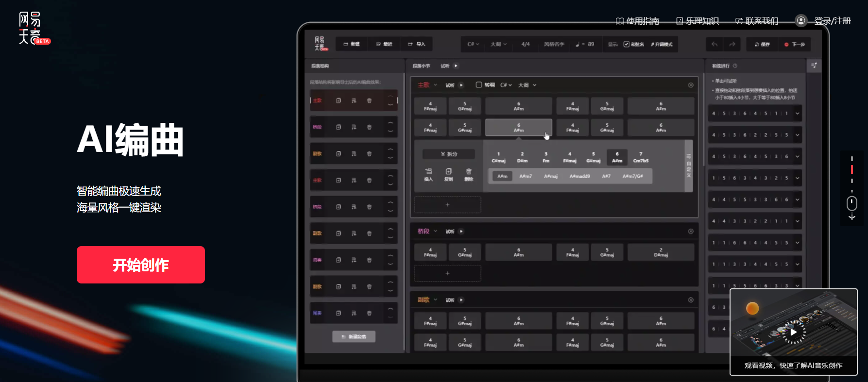Open the 副歌 section type dropdown
868x382 pixels.
[x=427, y=300]
